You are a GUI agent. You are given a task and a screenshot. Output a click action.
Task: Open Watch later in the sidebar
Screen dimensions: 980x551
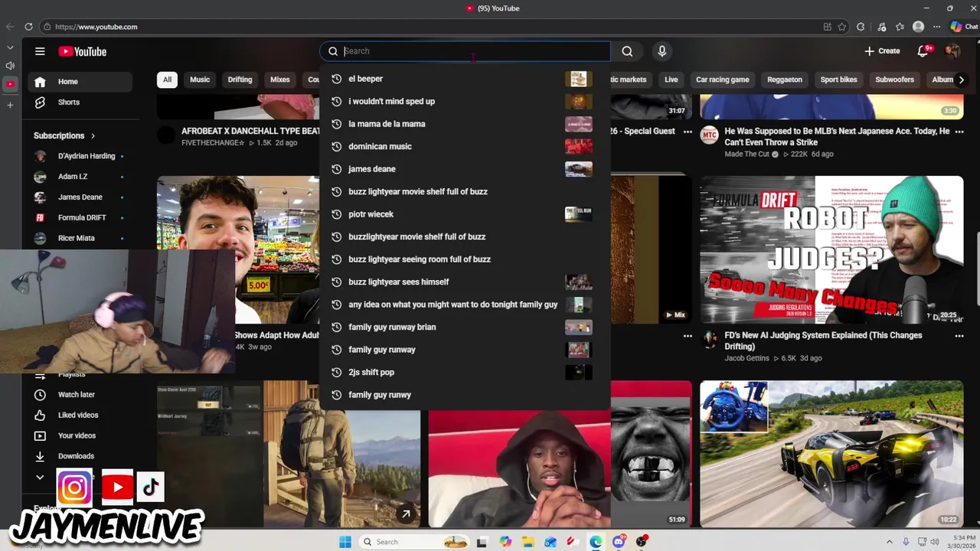tap(81, 395)
